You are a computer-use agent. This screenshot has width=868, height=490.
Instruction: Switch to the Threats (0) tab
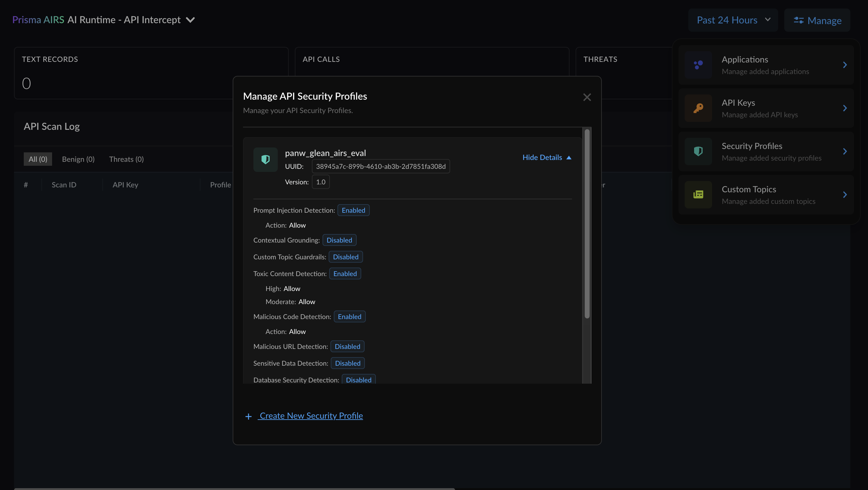tap(126, 159)
